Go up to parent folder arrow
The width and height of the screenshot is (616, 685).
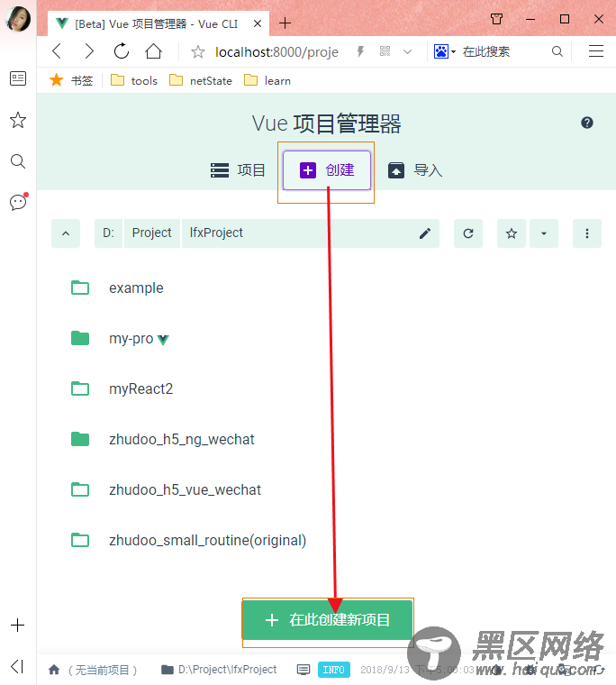tap(66, 233)
